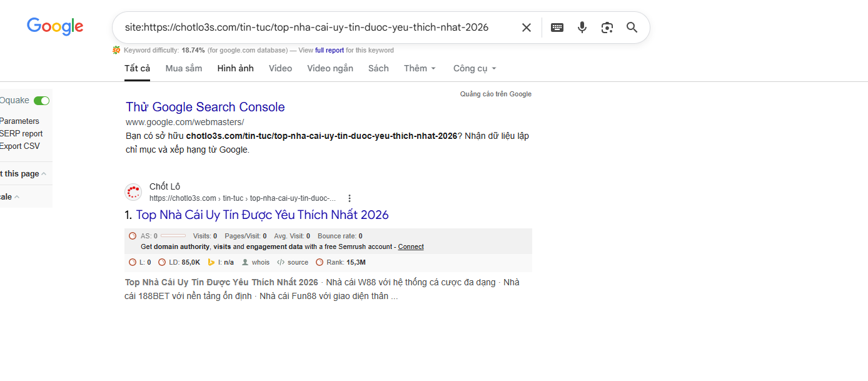Click the whois person icon
This screenshot has height=381, width=868.
point(245,262)
